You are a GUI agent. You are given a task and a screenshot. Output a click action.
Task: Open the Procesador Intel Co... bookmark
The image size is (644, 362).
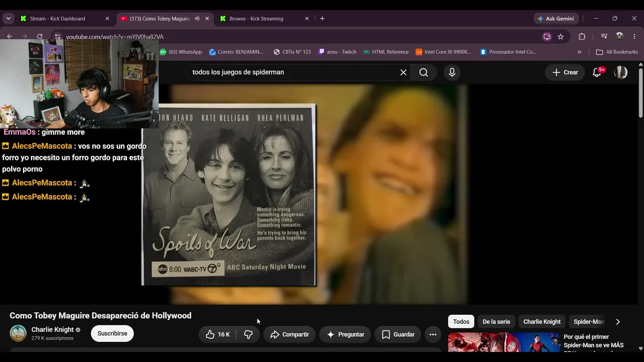pos(508,52)
